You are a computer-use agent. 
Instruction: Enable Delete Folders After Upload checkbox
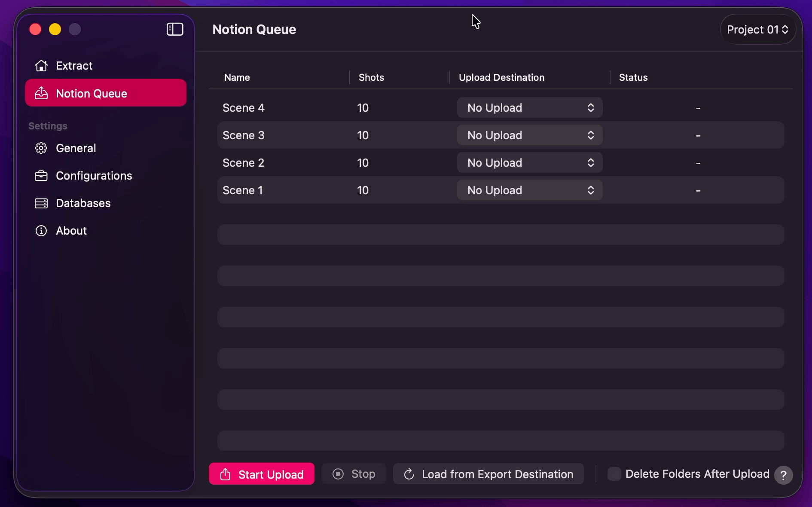pyautogui.click(x=614, y=474)
